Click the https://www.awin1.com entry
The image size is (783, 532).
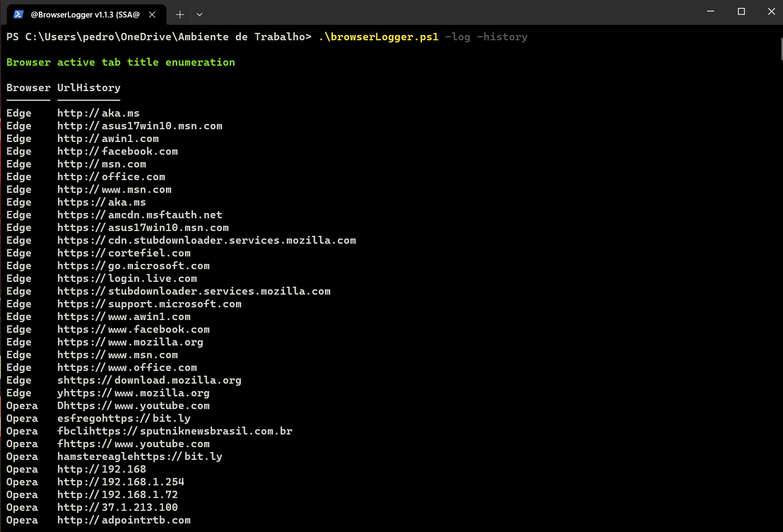124,316
